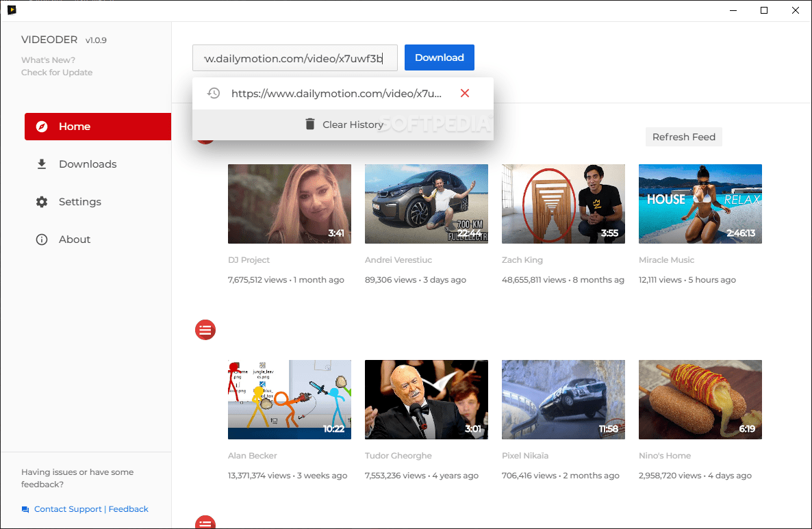
Task: Click the blue Download button
Action: click(439, 57)
